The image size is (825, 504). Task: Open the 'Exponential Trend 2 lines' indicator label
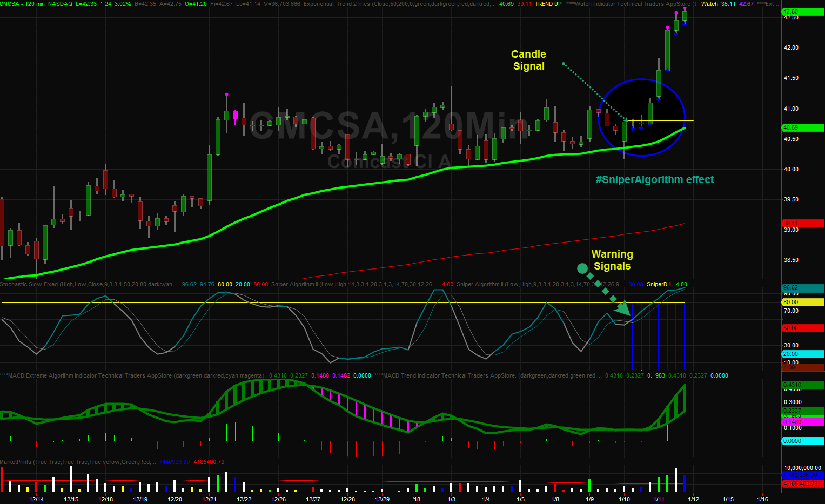point(400,4)
